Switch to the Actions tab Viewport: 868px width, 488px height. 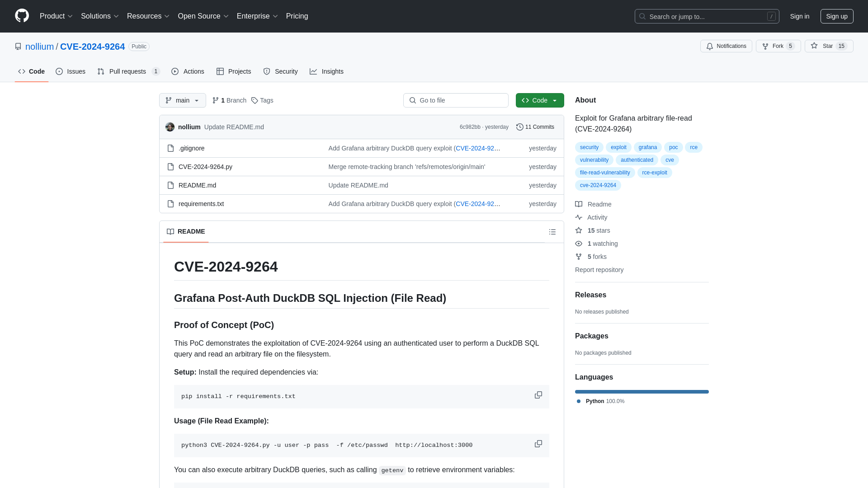[x=188, y=71]
